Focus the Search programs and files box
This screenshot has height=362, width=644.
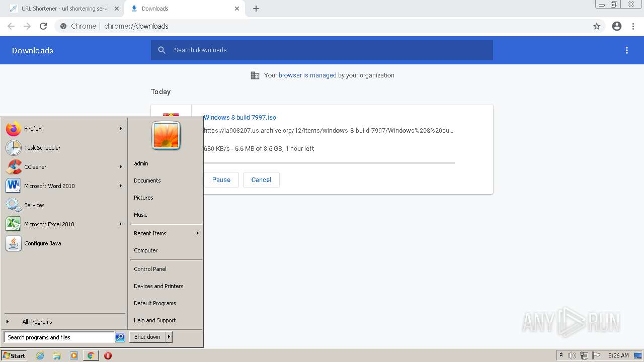click(x=59, y=337)
